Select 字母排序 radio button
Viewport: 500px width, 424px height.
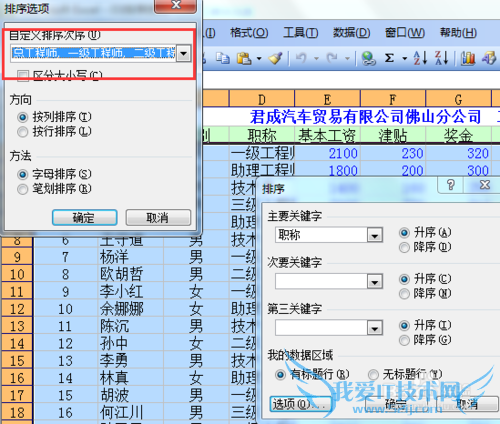[x=22, y=174]
